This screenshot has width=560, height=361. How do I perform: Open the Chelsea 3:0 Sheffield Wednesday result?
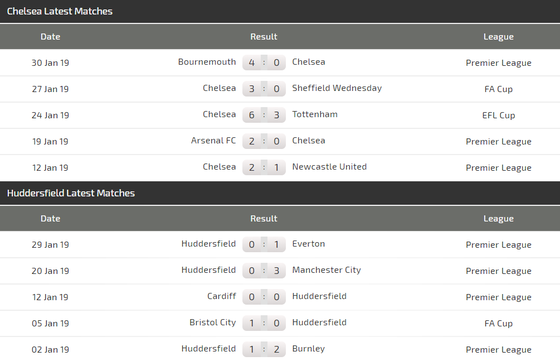click(x=264, y=89)
